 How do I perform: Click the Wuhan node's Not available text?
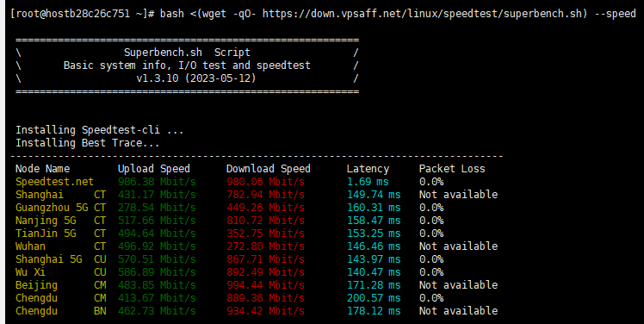click(458, 246)
